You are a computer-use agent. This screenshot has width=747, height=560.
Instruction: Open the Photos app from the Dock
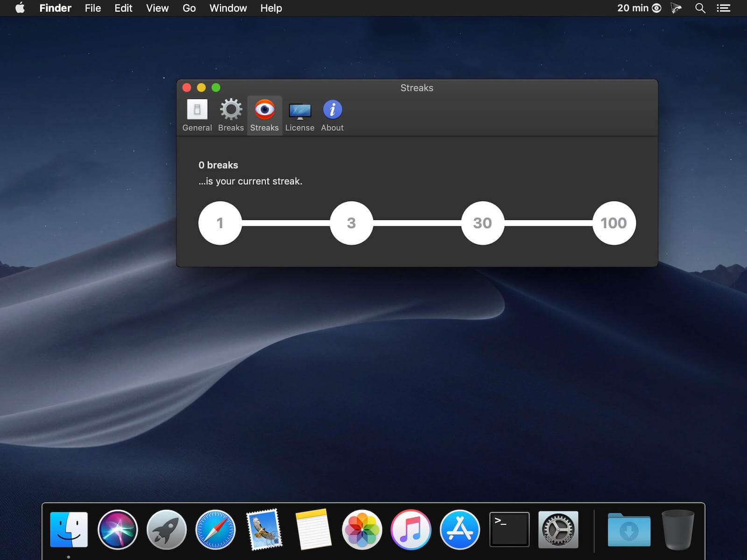tap(362, 530)
